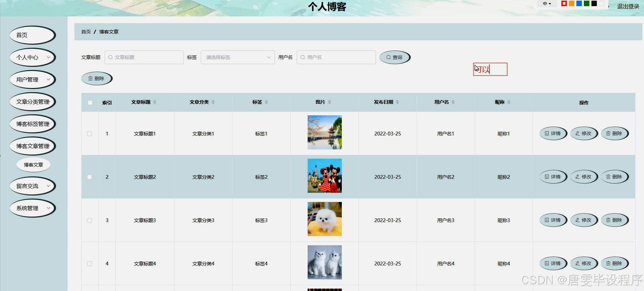Open 详情 for 文章标题3 row
The width and height of the screenshot is (644, 291).
click(x=553, y=220)
